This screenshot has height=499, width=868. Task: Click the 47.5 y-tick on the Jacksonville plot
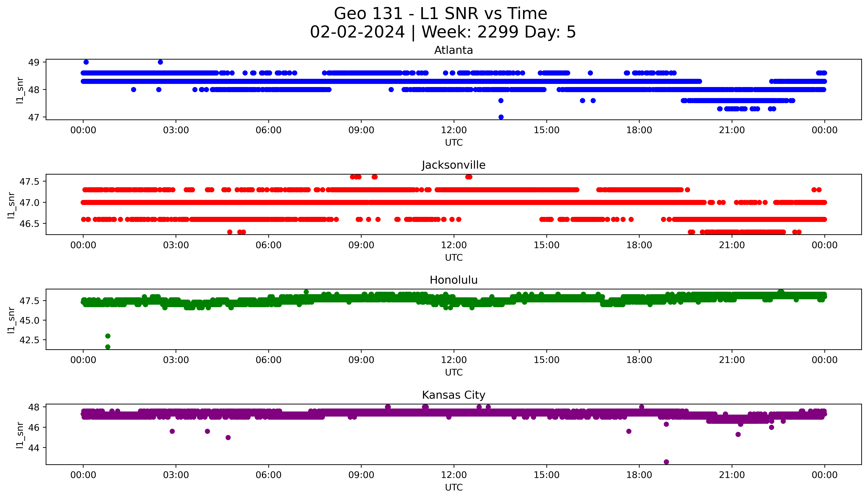click(x=30, y=182)
